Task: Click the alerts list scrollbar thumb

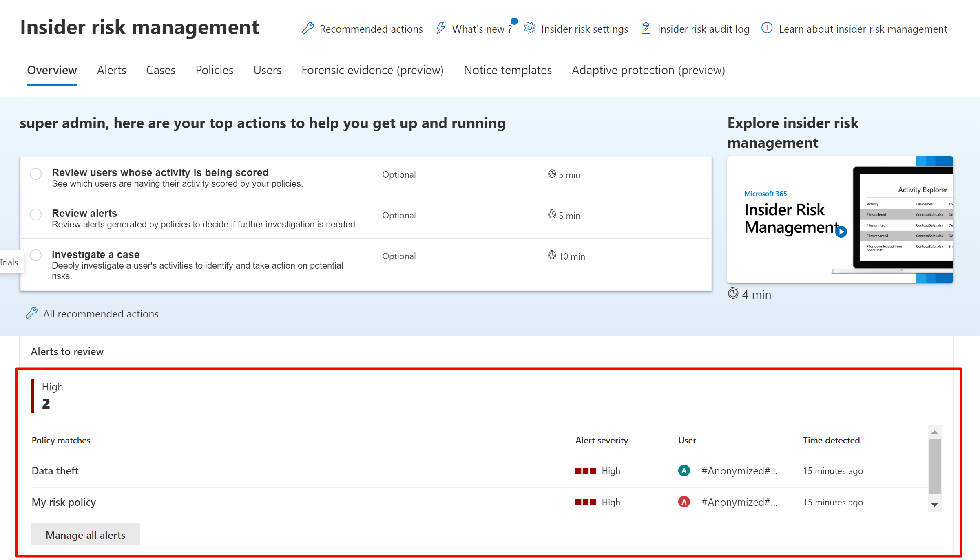Action: tap(934, 466)
